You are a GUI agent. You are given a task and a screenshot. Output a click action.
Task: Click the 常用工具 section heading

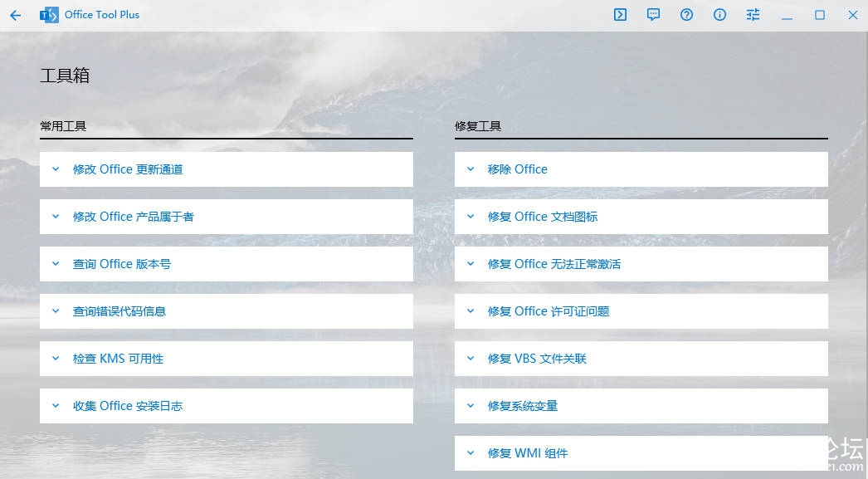coord(63,126)
